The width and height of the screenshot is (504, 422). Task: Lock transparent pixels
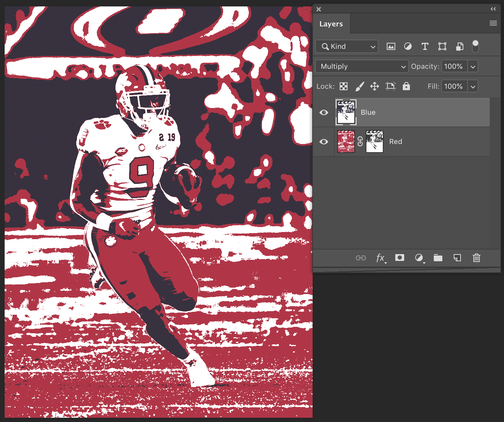tap(344, 86)
